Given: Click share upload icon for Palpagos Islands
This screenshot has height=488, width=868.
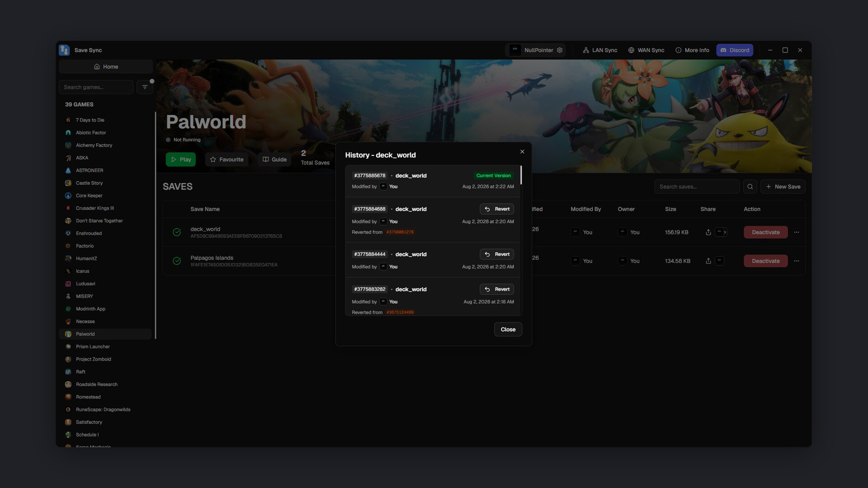Looking at the screenshot, I should coord(708,261).
